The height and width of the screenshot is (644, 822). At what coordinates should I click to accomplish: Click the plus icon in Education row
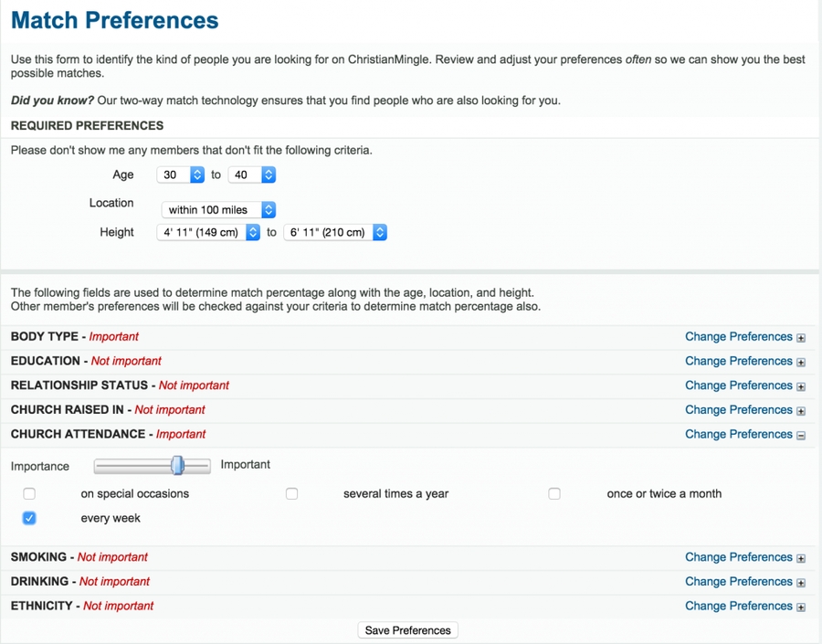(801, 363)
